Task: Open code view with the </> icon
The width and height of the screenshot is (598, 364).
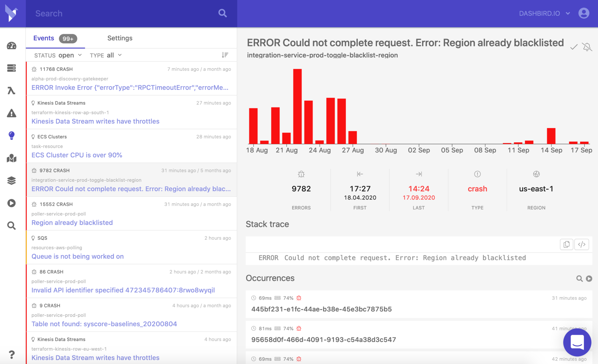Action: pyautogui.click(x=581, y=244)
